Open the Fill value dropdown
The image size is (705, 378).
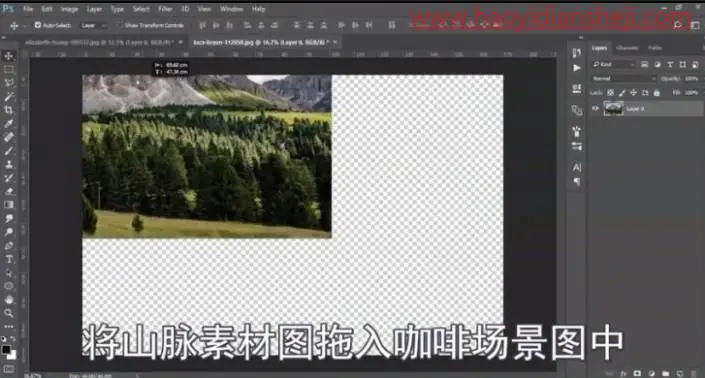(693, 93)
